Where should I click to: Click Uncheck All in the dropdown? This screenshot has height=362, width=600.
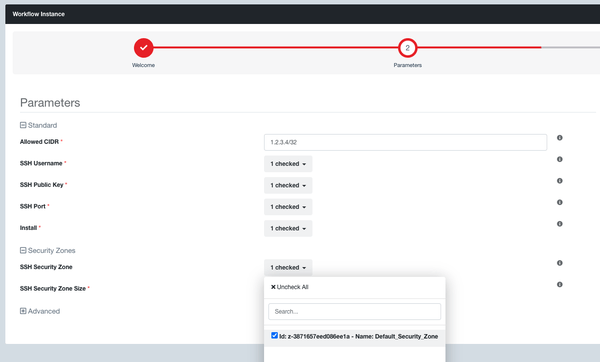[290, 287]
